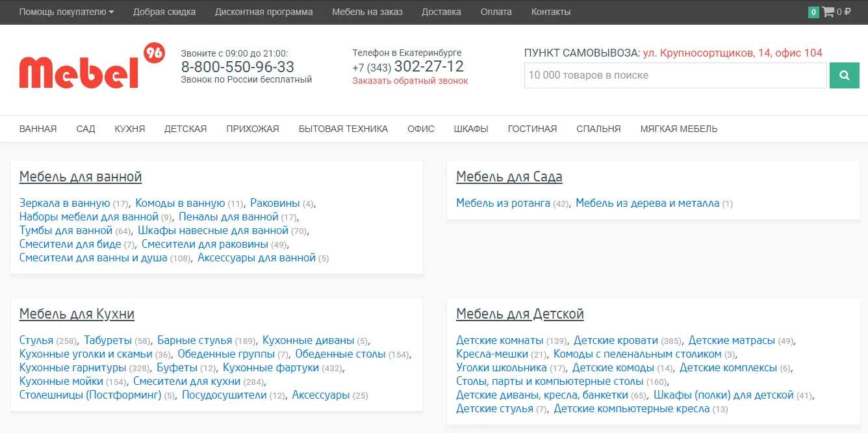The image size is (868, 433).
Task: Click the green search magnifier button
Action: point(844,75)
